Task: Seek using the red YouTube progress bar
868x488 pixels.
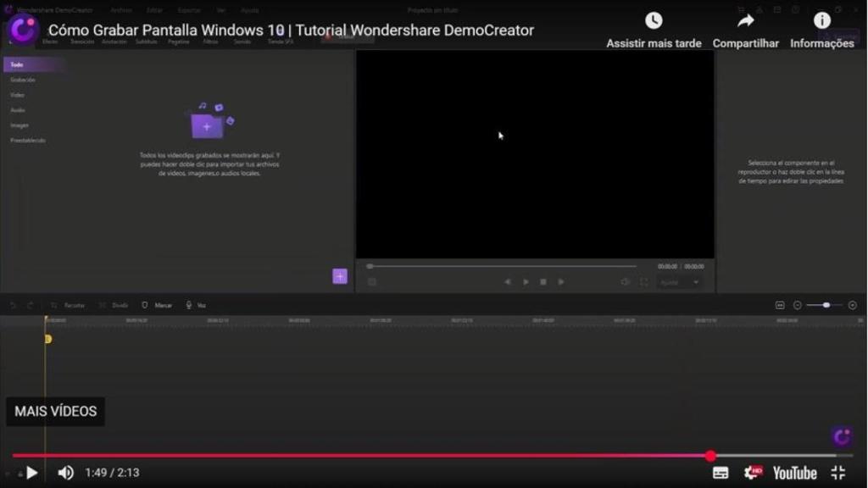Action: [x=431, y=455]
